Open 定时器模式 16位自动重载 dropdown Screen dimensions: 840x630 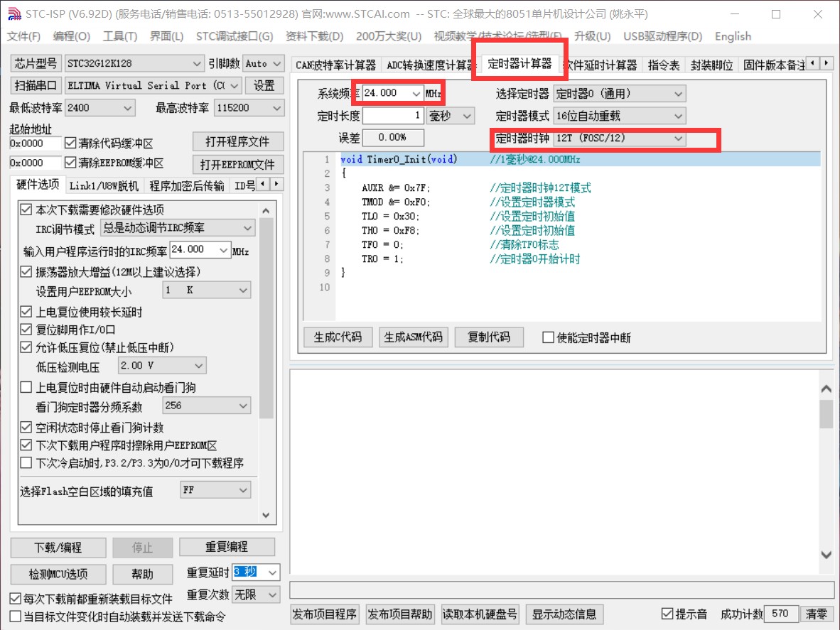coord(619,116)
